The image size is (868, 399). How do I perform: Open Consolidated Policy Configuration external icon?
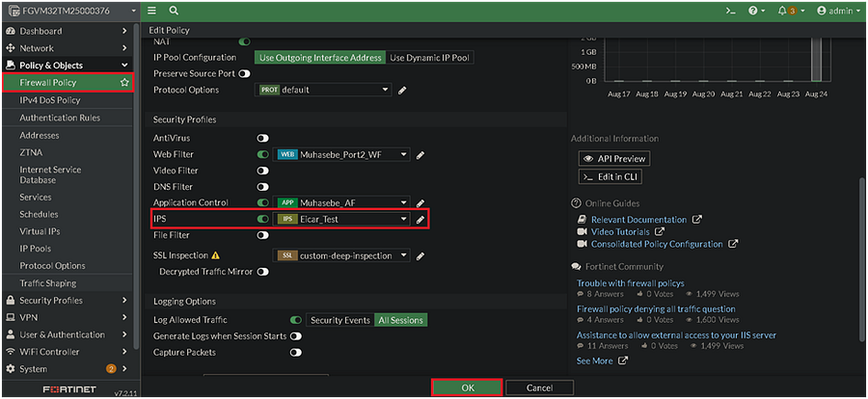pos(733,244)
